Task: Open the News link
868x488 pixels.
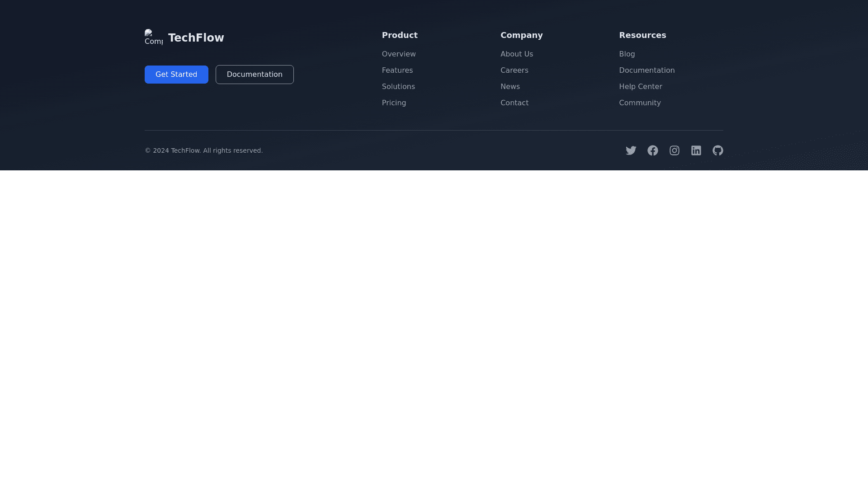Action: point(509,87)
